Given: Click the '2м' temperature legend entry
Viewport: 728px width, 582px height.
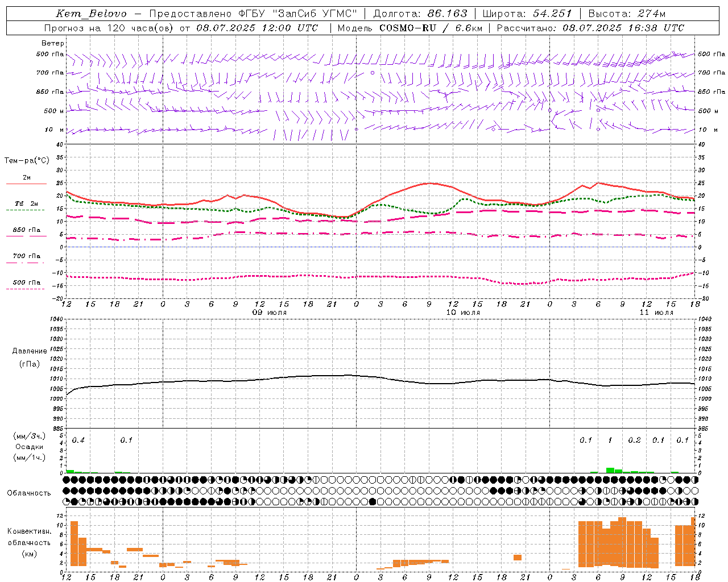Looking at the screenshot, I should click(27, 177).
